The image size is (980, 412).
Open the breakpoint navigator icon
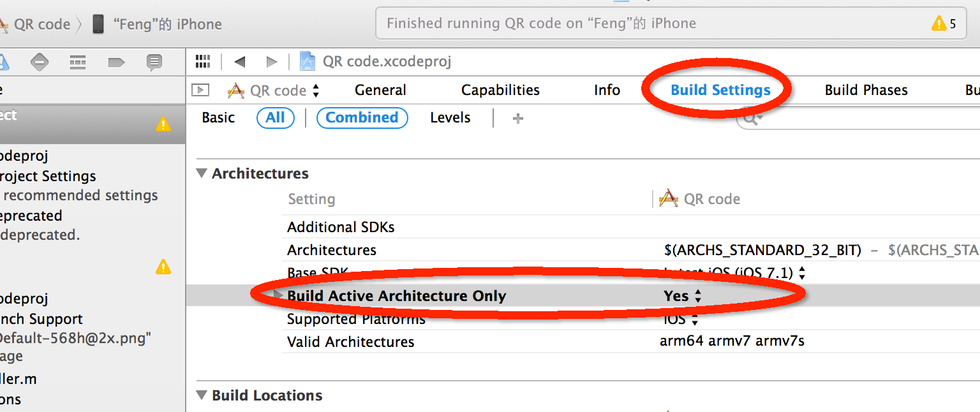pos(116,62)
